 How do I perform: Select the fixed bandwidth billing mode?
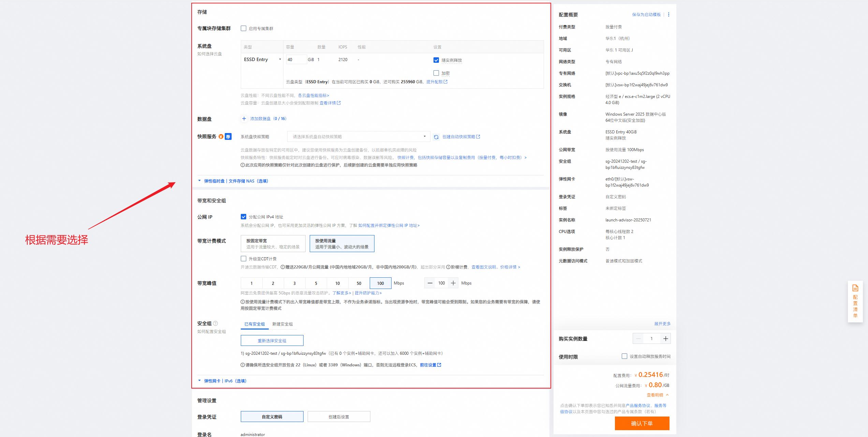click(x=273, y=244)
